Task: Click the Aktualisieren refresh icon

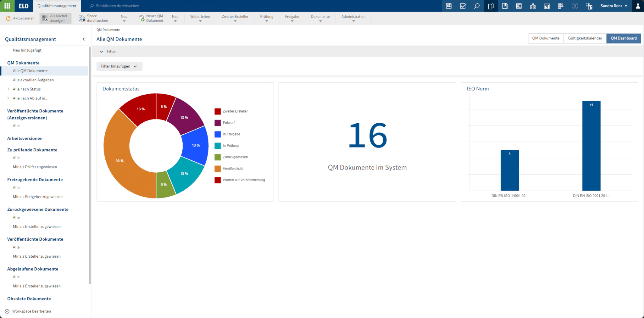Action: click(x=8, y=18)
